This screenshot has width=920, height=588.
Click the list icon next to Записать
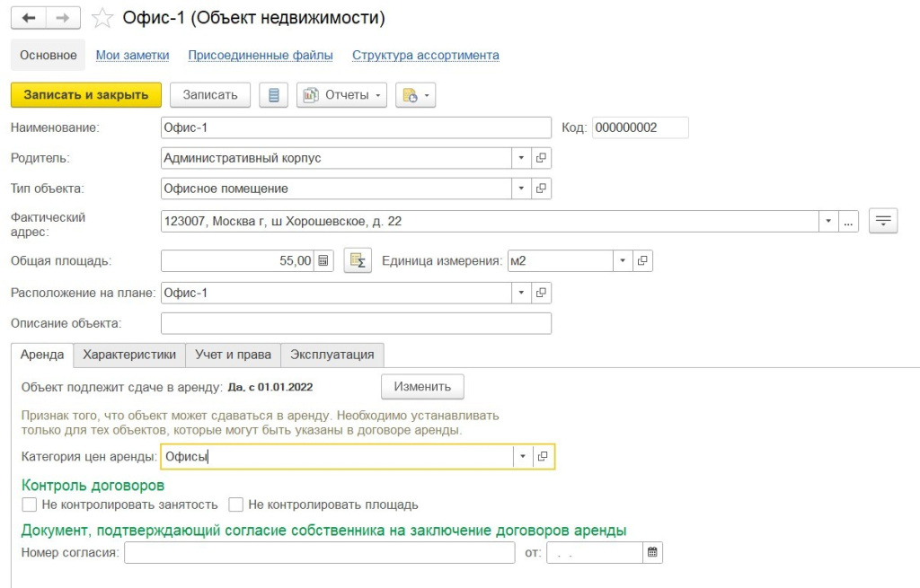pyautogui.click(x=274, y=95)
